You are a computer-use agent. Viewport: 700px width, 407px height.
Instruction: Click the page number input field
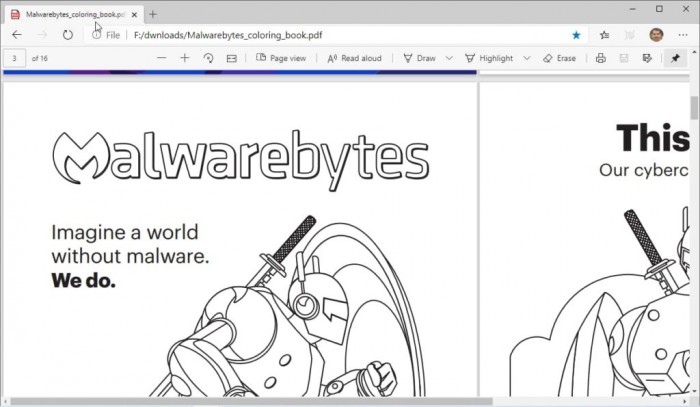14,58
